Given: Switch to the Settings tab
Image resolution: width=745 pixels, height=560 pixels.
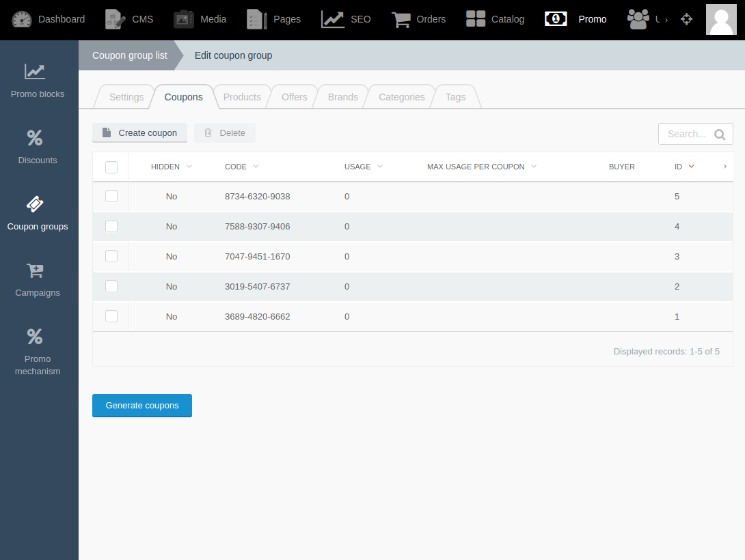Looking at the screenshot, I should click(126, 97).
